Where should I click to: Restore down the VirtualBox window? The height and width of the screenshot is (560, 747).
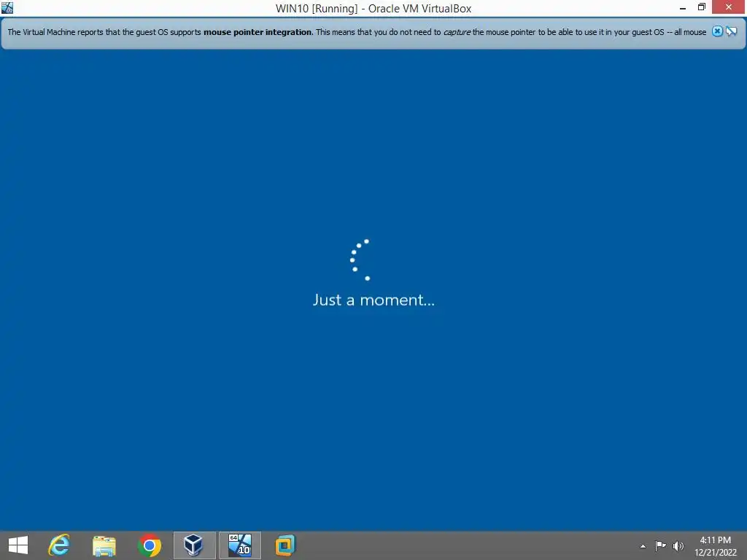coord(702,7)
